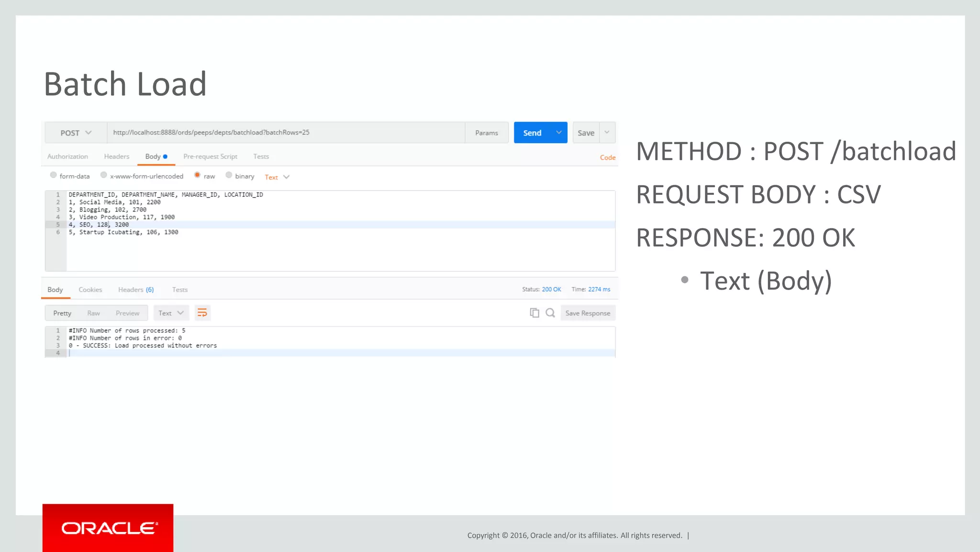Select the form-data radio button
This screenshot has width=980, height=552.
click(54, 175)
